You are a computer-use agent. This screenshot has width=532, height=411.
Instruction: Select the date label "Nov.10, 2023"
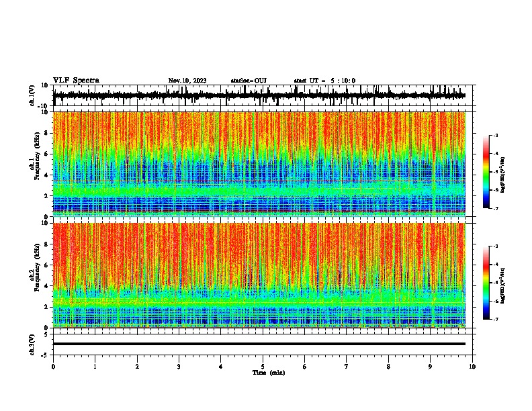pyautogui.click(x=187, y=81)
